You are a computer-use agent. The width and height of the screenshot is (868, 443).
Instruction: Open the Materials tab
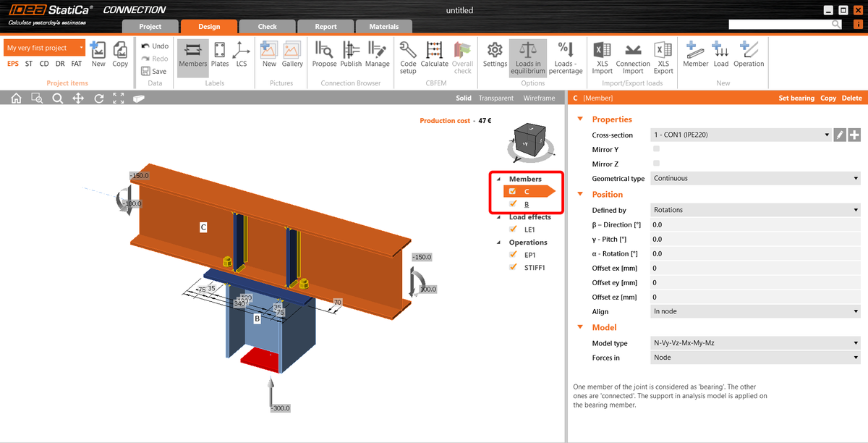pos(383,25)
